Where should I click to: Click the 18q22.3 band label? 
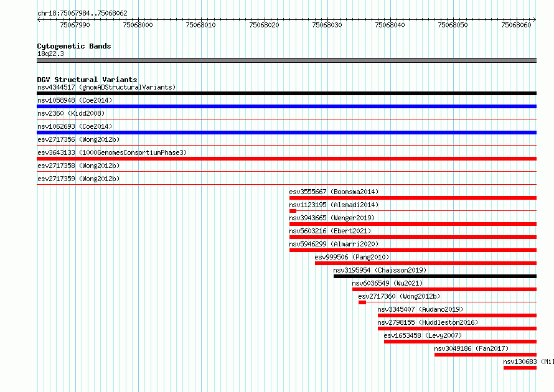(x=50, y=54)
